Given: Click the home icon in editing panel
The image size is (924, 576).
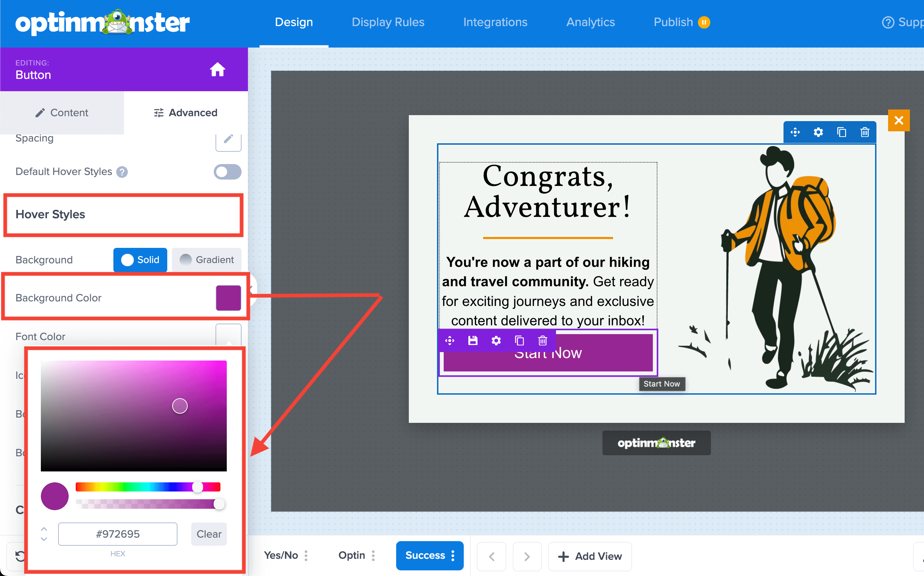Looking at the screenshot, I should (x=217, y=70).
